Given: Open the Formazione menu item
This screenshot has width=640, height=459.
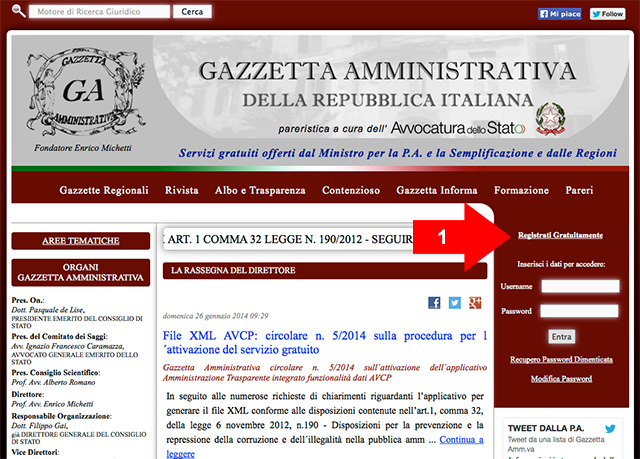Looking at the screenshot, I should [x=521, y=190].
